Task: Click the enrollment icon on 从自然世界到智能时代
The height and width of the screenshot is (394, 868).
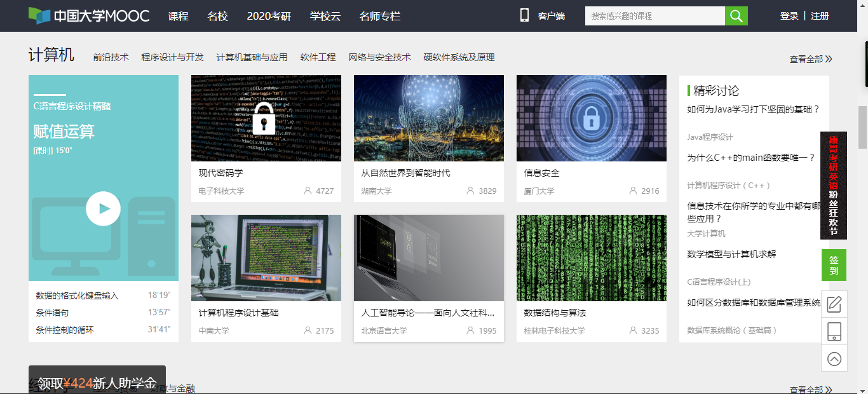Action: (x=470, y=191)
